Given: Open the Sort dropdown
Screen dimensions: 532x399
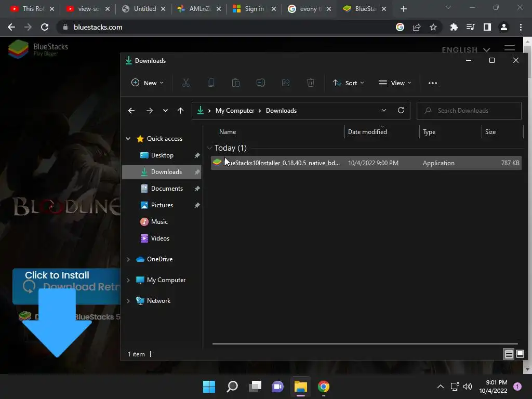Looking at the screenshot, I should (348, 83).
